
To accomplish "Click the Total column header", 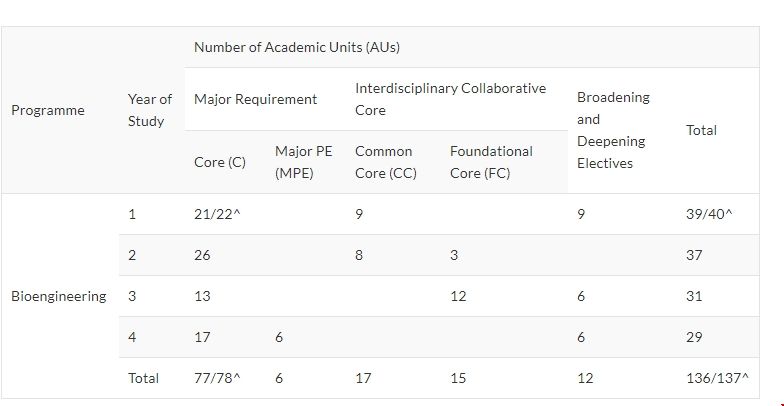I will tap(701, 130).
